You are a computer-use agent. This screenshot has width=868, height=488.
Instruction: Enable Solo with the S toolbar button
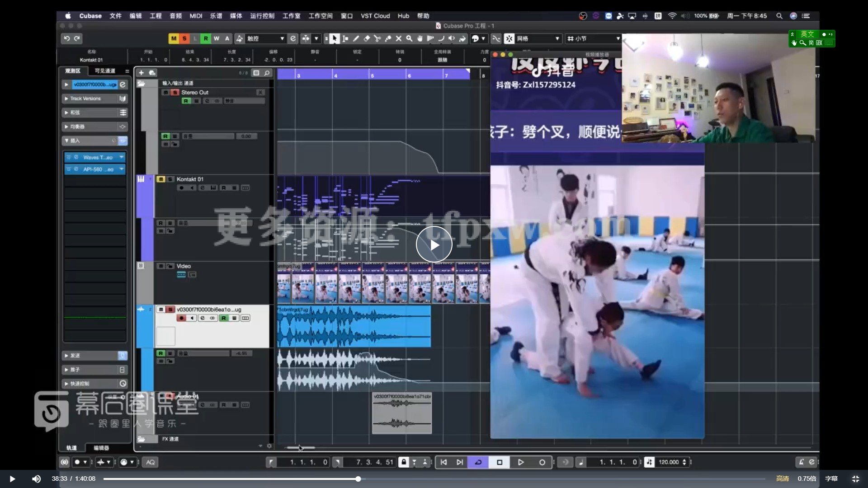click(x=184, y=39)
